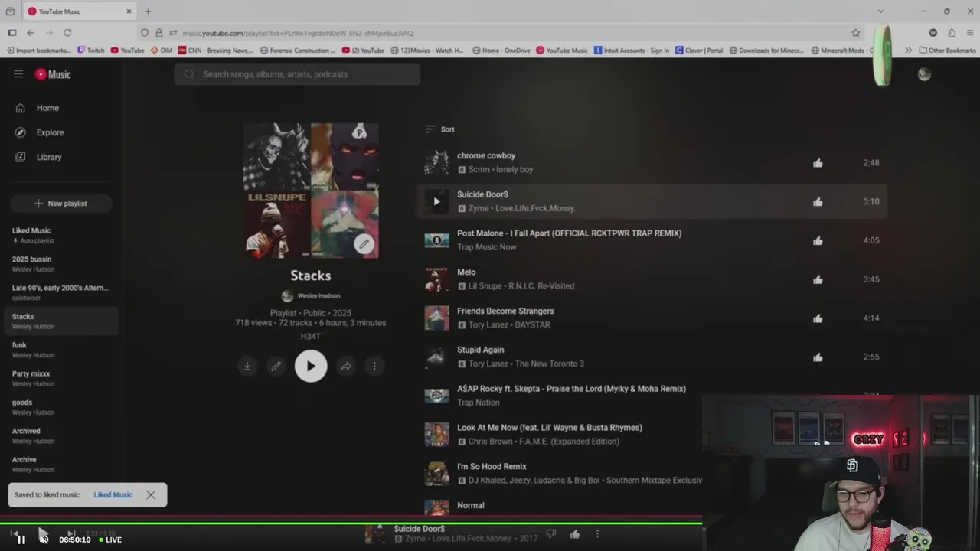Screen dimensions: 980x551
Task: Select the 2025 bussin playlist
Action: point(61,264)
